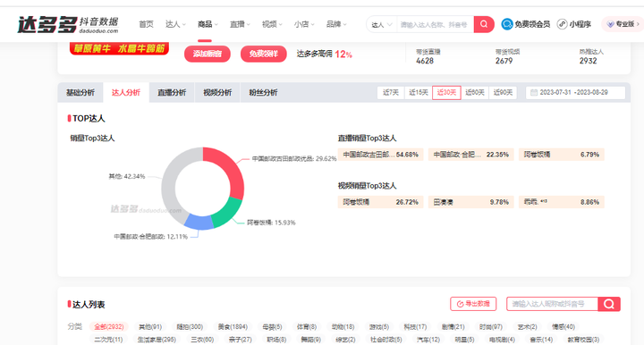The width and height of the screenshot is (644, 345).
Task: Filter category by 全部(2932)
Action: [109, 327]
